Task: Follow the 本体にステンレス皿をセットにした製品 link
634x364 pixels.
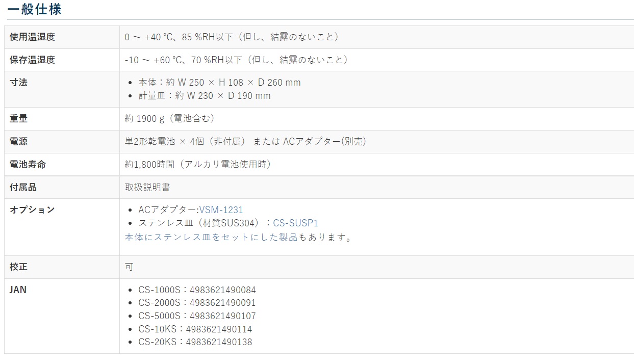Action: click(211, 237)
